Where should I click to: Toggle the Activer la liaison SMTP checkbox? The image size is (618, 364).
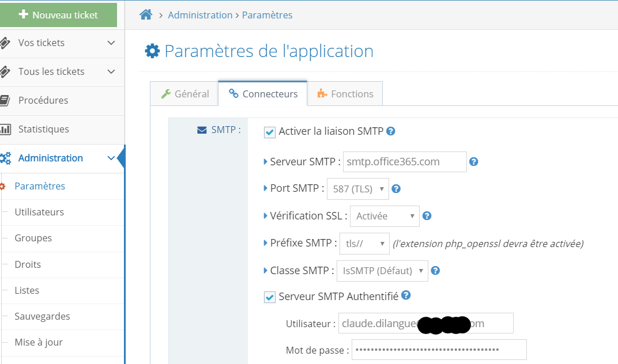click(x=270, y=132)
